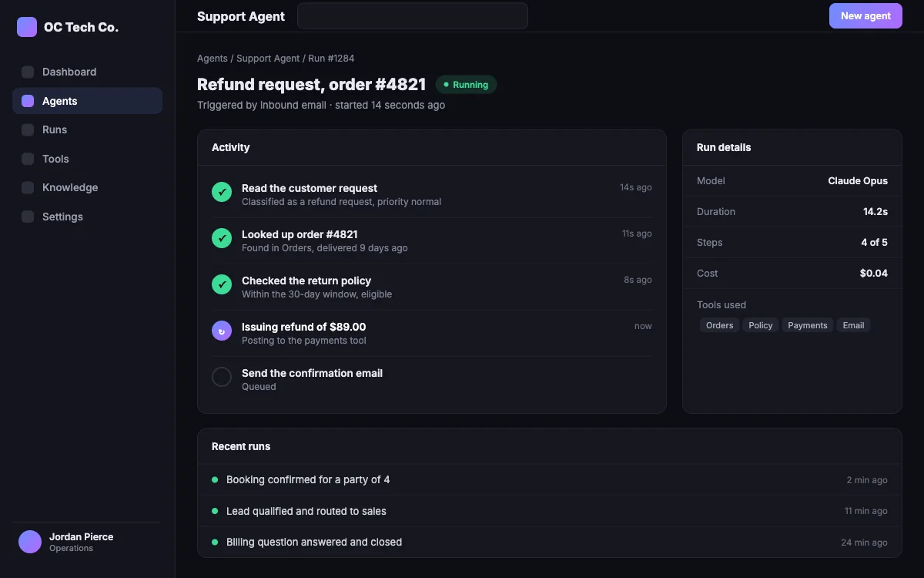Click the Settings sidebar icon

28,217
